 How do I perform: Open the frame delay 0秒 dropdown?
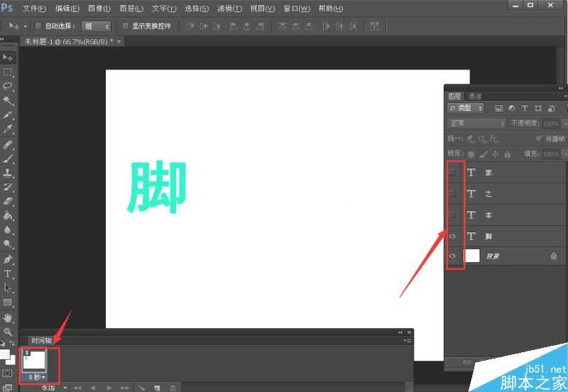tap(36, 377)
